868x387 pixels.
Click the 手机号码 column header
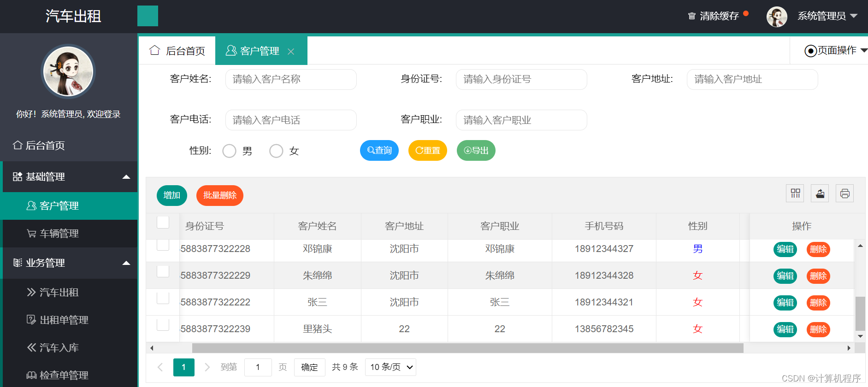point(604,226)
